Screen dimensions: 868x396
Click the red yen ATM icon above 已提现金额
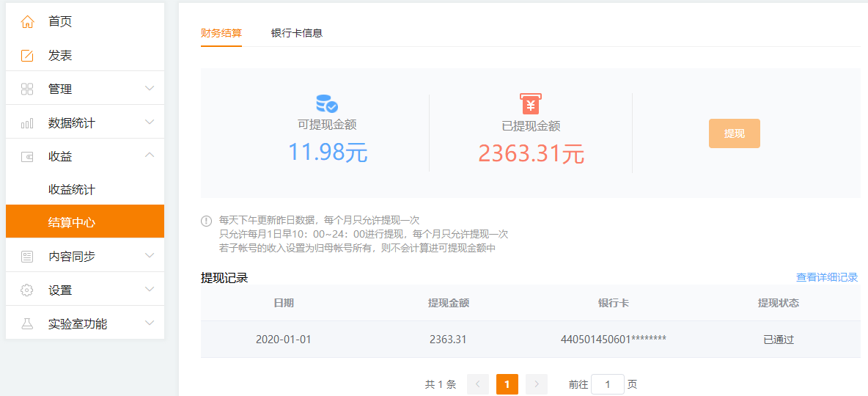(x=530, y=104)
